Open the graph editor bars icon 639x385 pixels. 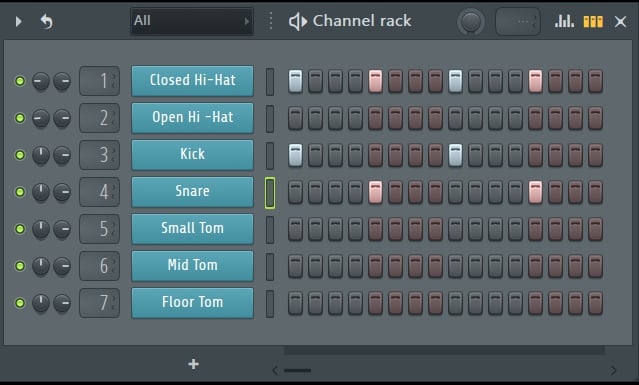(564, 21)
